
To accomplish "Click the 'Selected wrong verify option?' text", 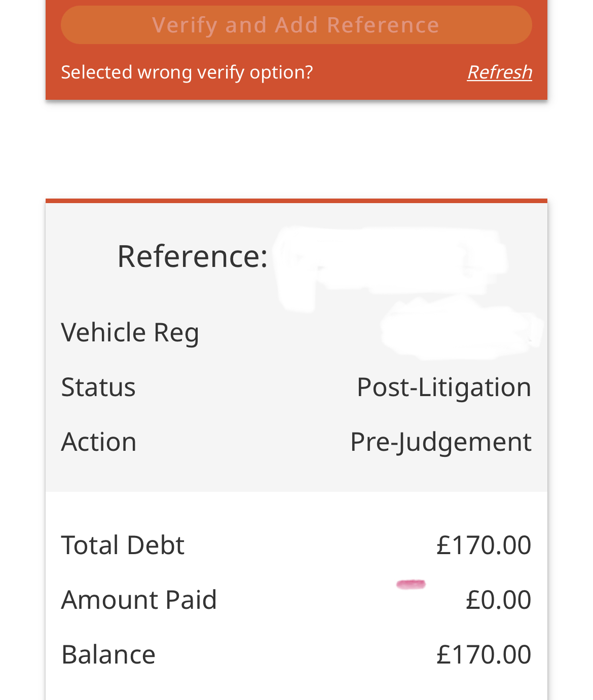I will [x=187, y=72].
